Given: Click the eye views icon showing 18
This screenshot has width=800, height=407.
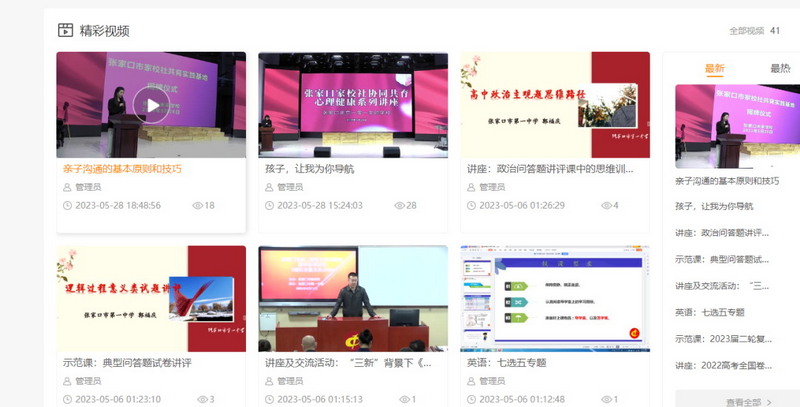Looking at the screenshot, I should point(197,205).
